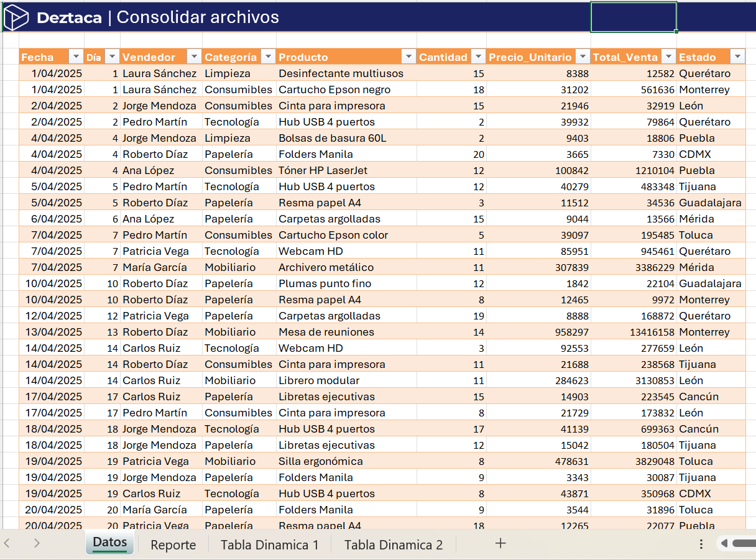Image resolution: width=756 pixels, height=560 pixels.
Task: Select Precio_Unitario value 958297
Action: (538, 332)
